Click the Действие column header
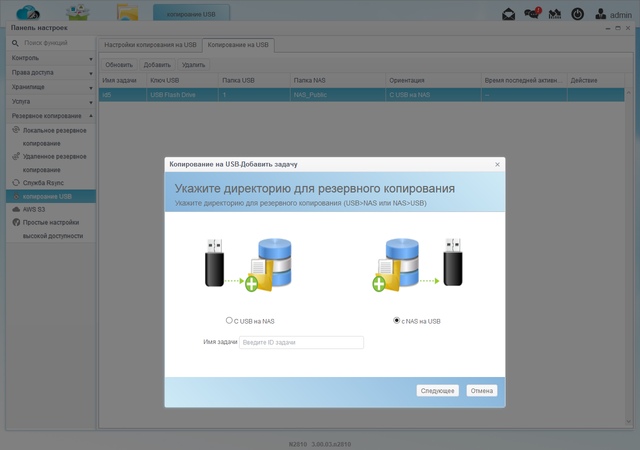The height and width of the screenshot is (450, 640). (596, 80)
